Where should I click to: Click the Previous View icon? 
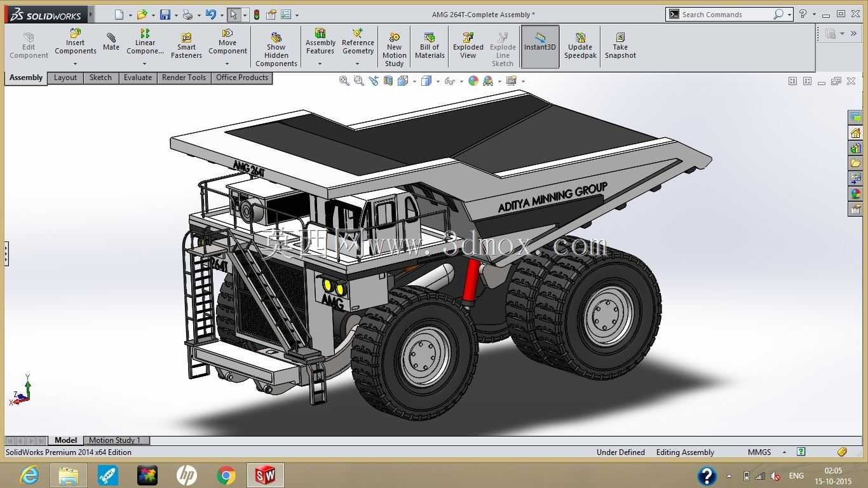(373, 81)
